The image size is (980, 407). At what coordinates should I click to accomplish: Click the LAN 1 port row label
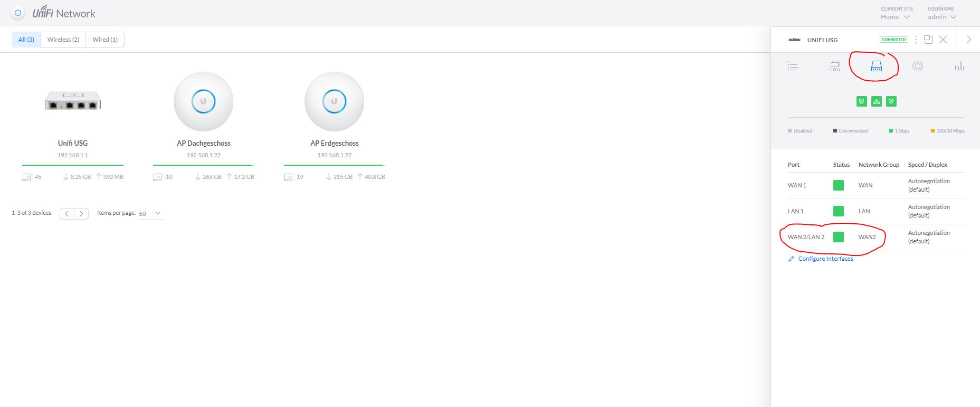796,211
